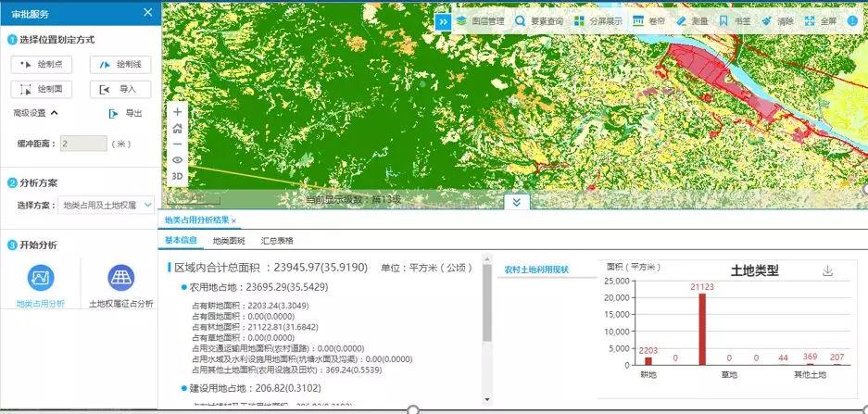This screenshot has height=414, width=868.
Task: Click the 2203 cultivated land bar in chart
Action: pos(648,361)
